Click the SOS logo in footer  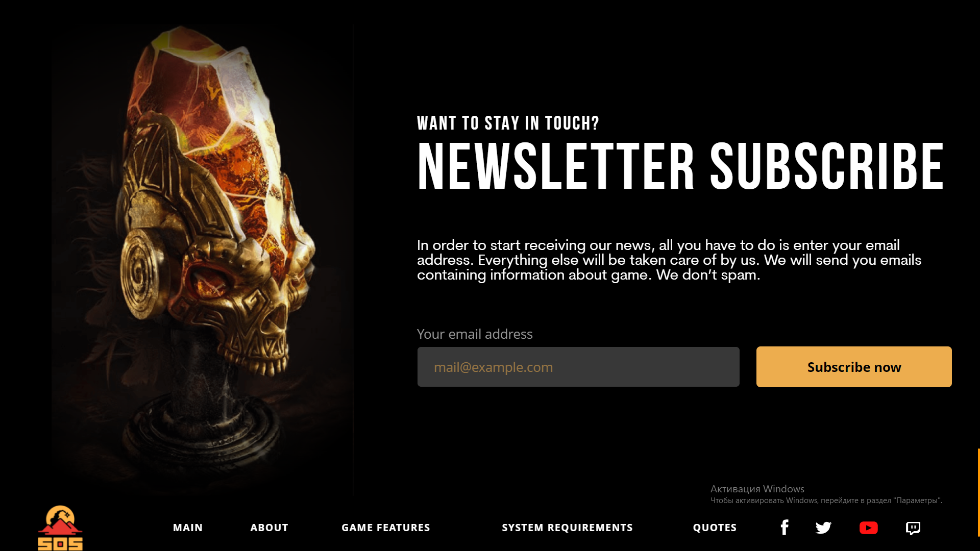(x=60, y=528)
